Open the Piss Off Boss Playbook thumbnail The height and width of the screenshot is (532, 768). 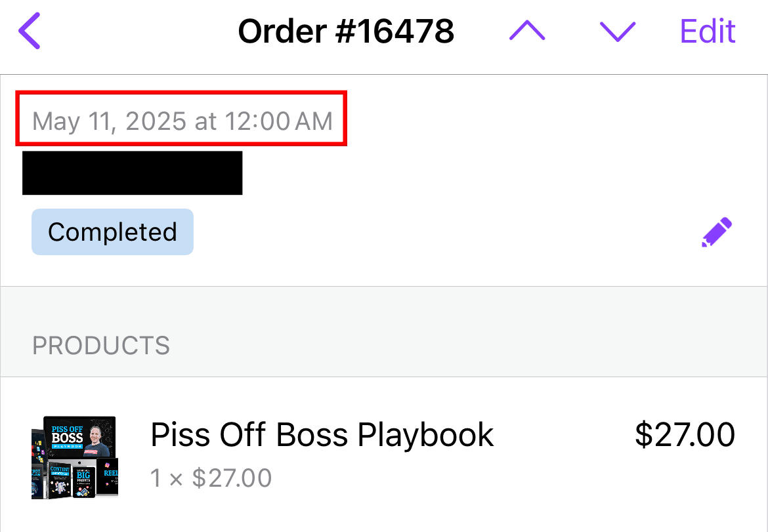tap(74, 457)
